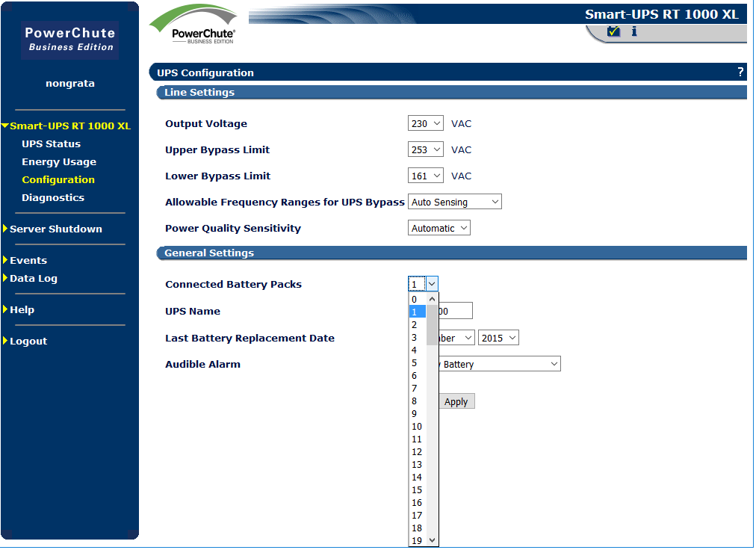The image size is (756, 550).
Task: Click the battery list scroll down arrow
Action: click(x=432, y=540)
